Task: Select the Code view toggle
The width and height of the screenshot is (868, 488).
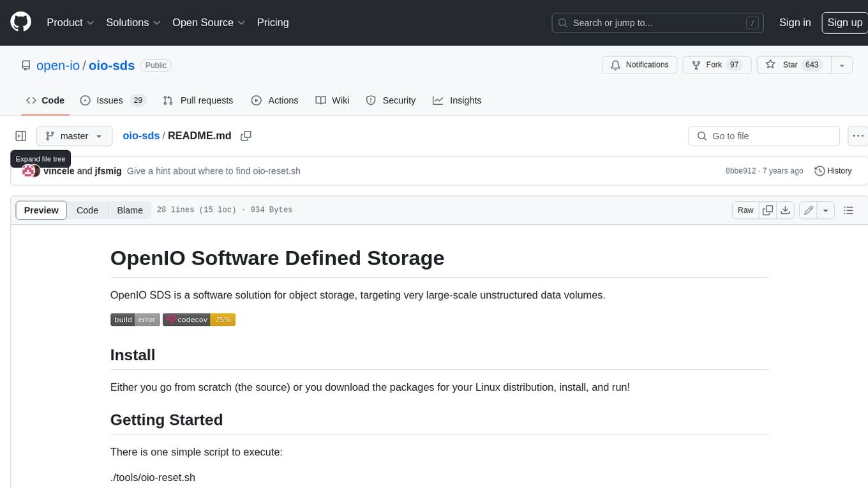Action: (x=87, y=210)
